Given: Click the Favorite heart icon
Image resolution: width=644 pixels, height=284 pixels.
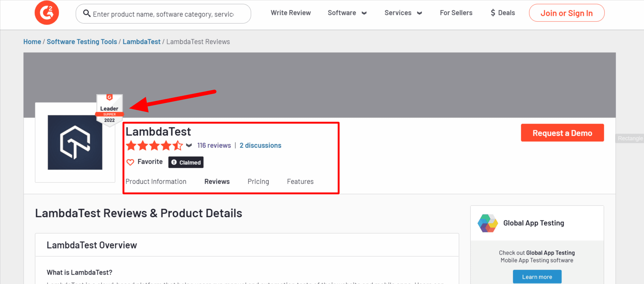Looking at the screenshot, I should pos(130,162).
